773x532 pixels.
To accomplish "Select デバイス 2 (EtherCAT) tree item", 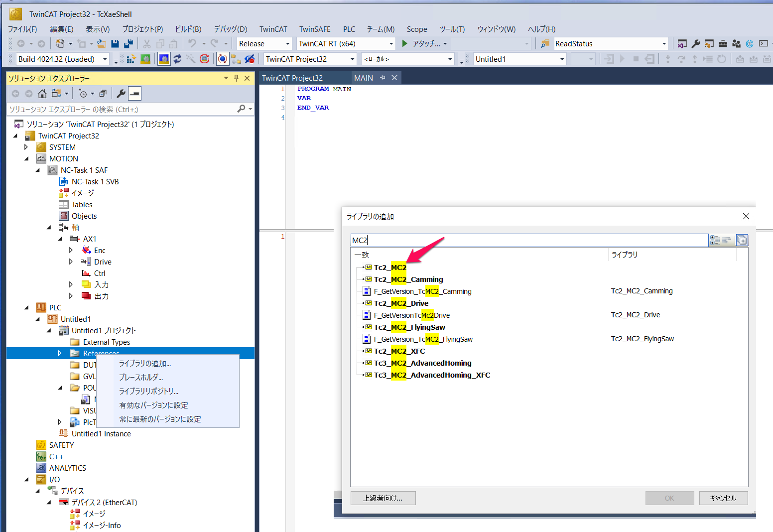I will (104, 503).
